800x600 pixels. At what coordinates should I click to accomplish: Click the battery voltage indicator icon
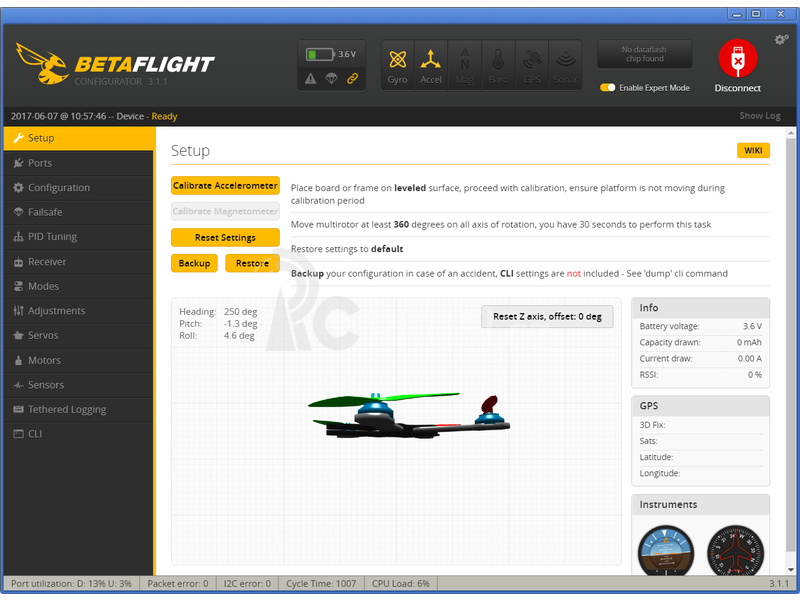(320, 54)
